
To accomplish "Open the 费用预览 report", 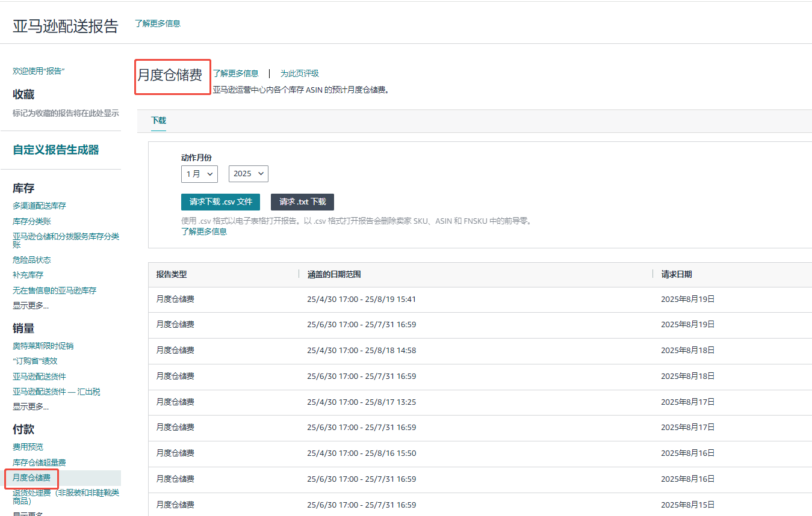I will tap(28, 447).
